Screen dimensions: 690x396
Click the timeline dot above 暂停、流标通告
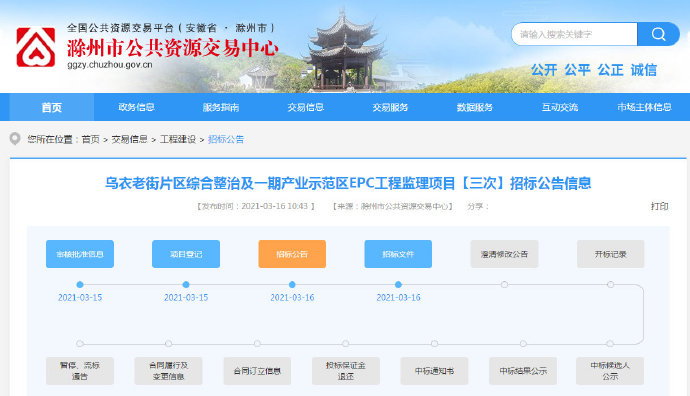tap(80, 343)
